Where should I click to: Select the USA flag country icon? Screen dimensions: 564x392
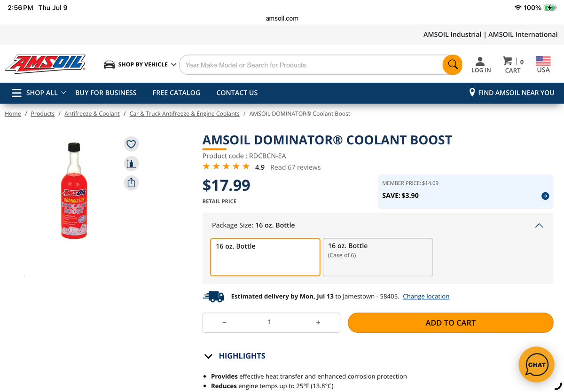pos(543,65)
